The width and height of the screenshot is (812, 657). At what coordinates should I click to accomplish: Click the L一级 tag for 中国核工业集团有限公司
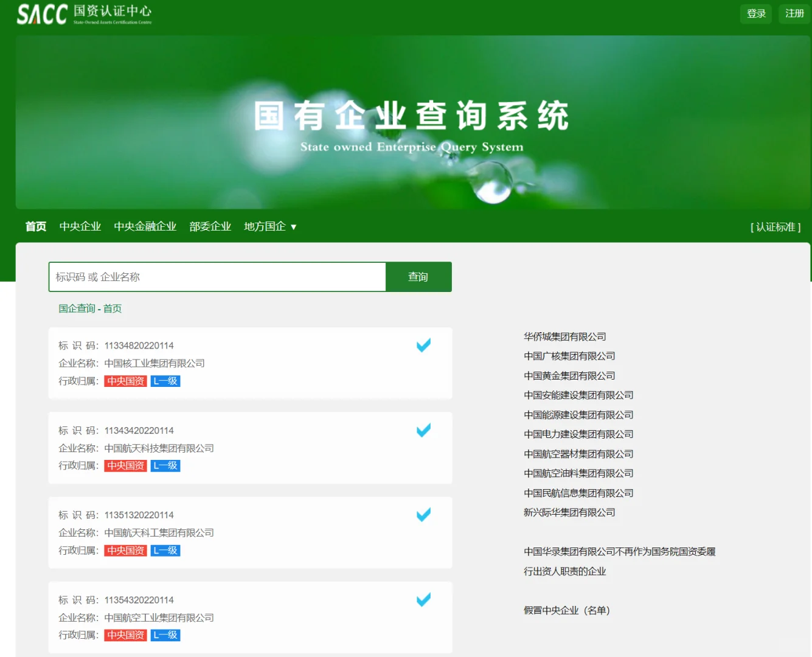coord(165,381)
